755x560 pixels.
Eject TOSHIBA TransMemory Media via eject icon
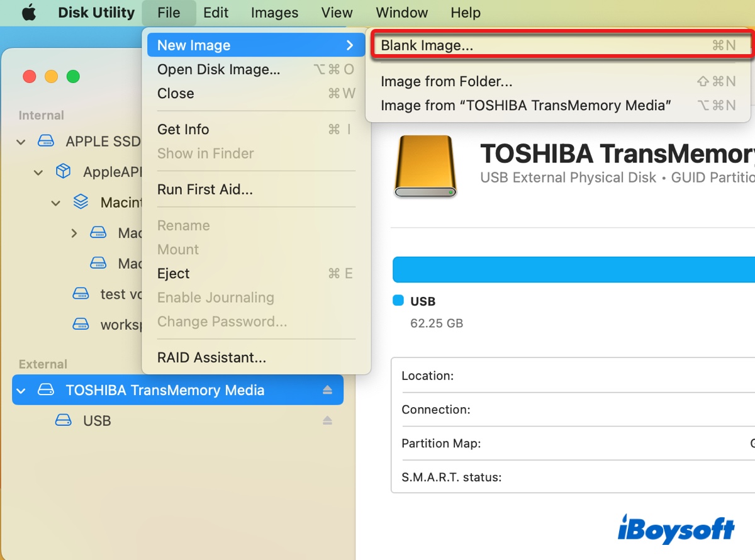(x=327, y=390)
